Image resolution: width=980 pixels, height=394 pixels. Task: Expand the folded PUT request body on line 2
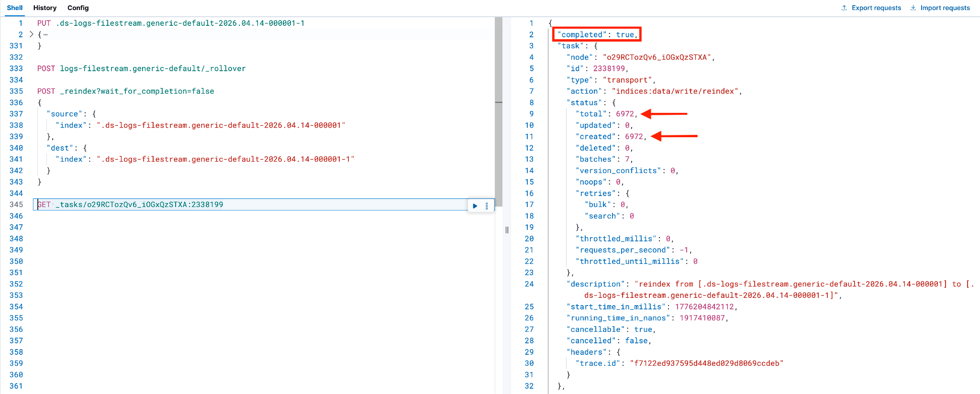point(31,34)
